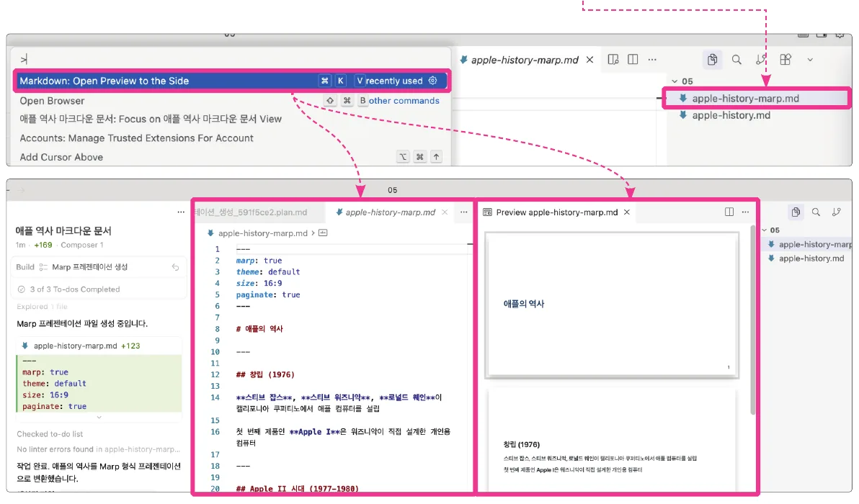Image resolution: width=859 pixels, height=504 pixels.
Task: Open the Extensions icon in the top window
Action: 785,60
